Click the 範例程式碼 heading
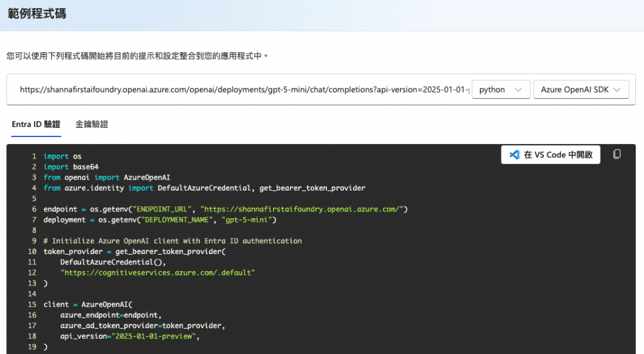The image size is (644, 354). 37,14
